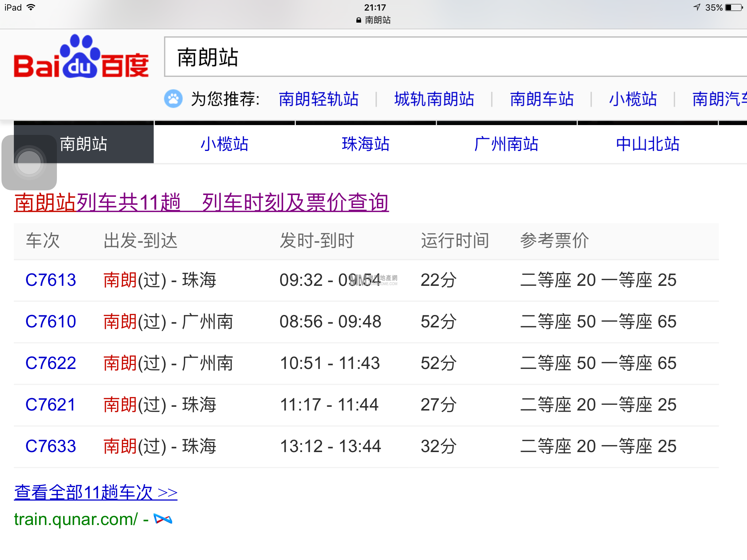Tap the Qunar icon beside train.qunar.com
Image resolution: width=747 pixels, height=560 pixels.
coord(163,519)
